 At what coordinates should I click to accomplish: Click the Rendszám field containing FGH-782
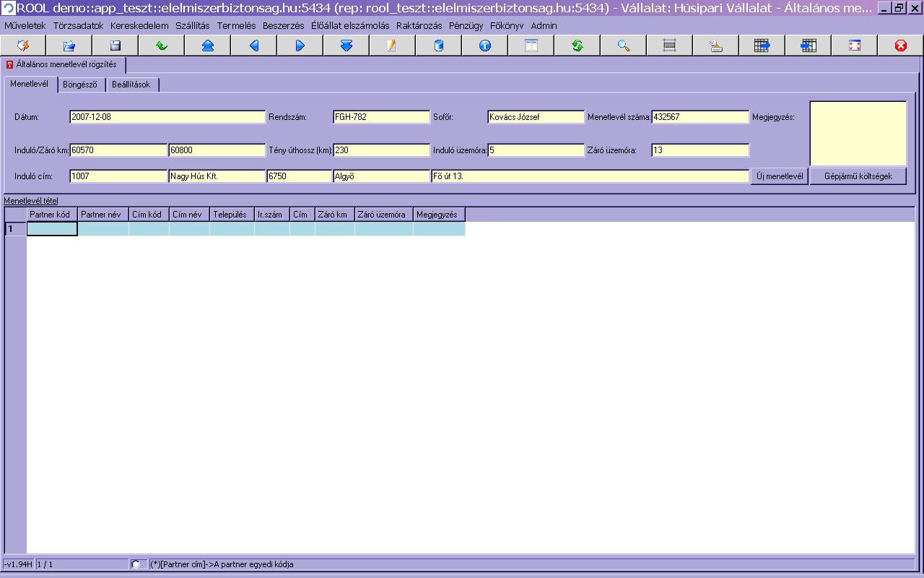[381, 117]
